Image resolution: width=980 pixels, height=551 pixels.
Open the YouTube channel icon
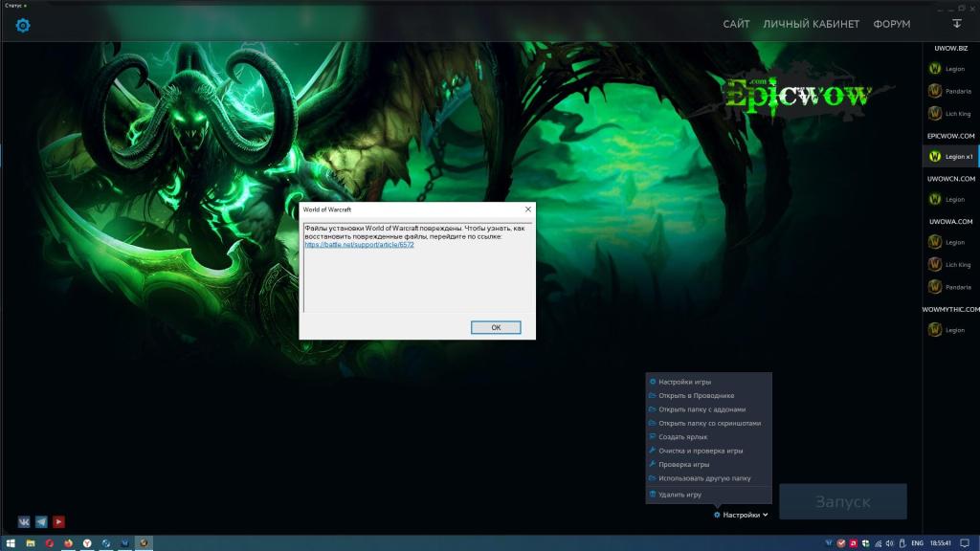coord(58,521)
